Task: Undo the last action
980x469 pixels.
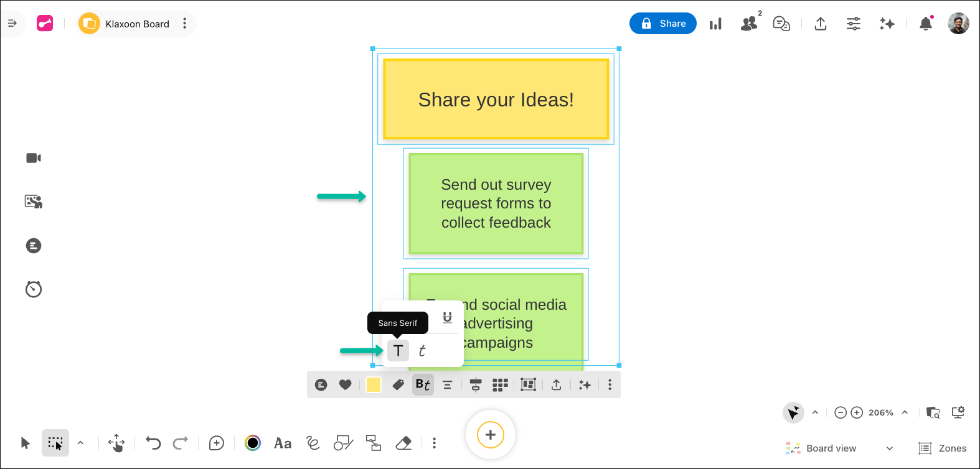Action: 153,443
